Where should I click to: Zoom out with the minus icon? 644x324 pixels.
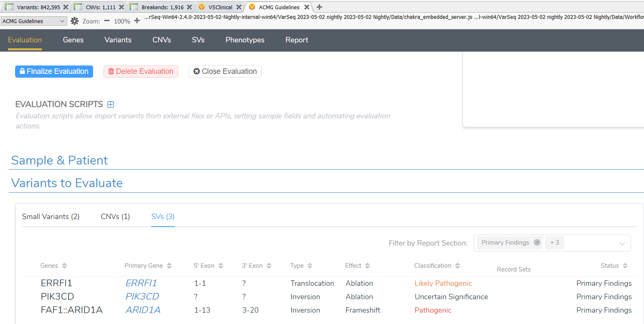(107, 21)
